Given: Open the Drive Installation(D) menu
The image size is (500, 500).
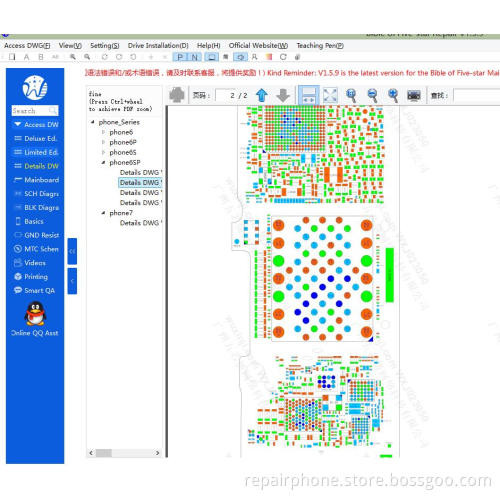Looking at the screenshot, I should [x=158, y=46].
